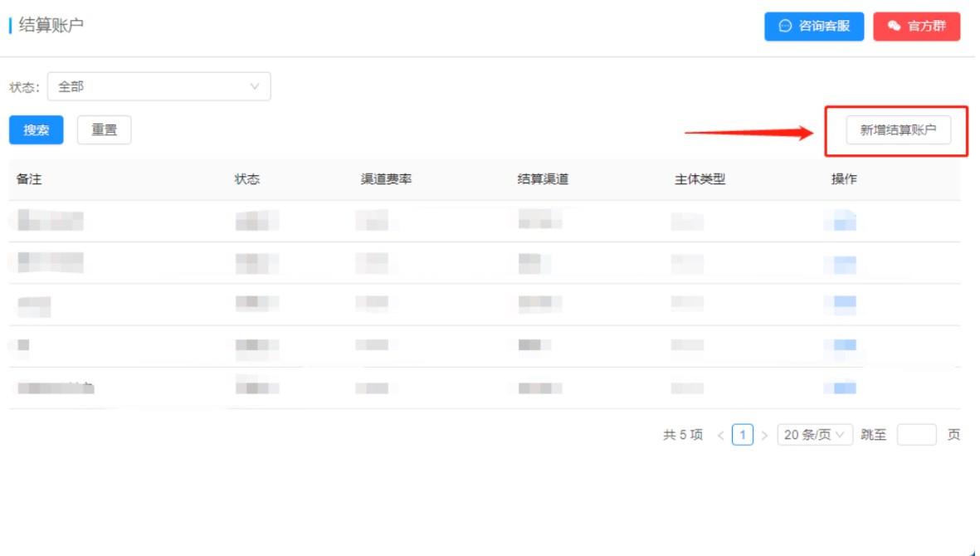Click the WeChat icon in 官方群

(894, 27)
